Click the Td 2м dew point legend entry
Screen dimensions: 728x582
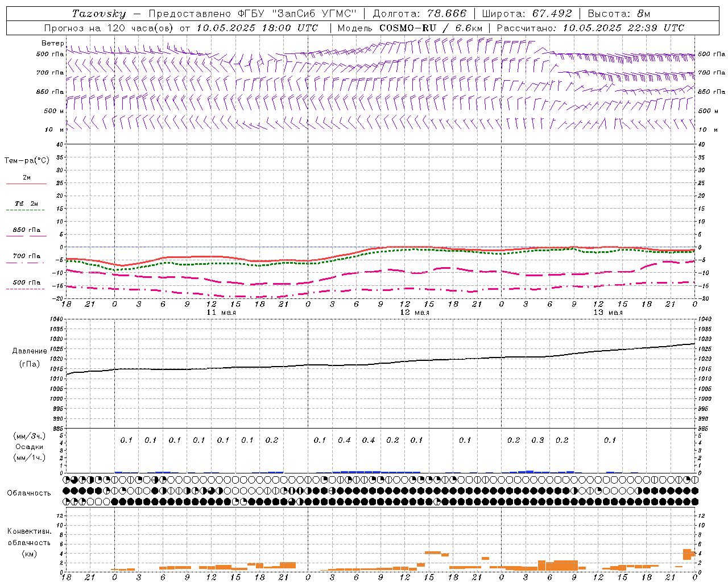[x=26, y=203]
